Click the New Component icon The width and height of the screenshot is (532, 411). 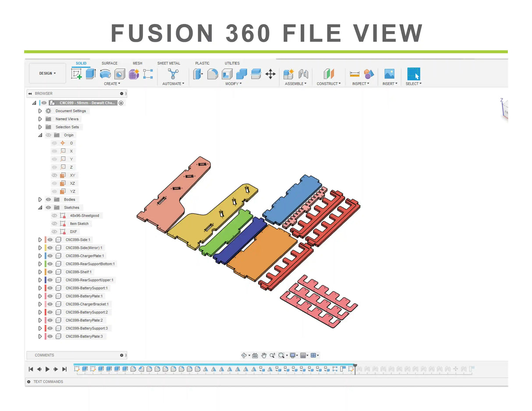coord(288,74)
